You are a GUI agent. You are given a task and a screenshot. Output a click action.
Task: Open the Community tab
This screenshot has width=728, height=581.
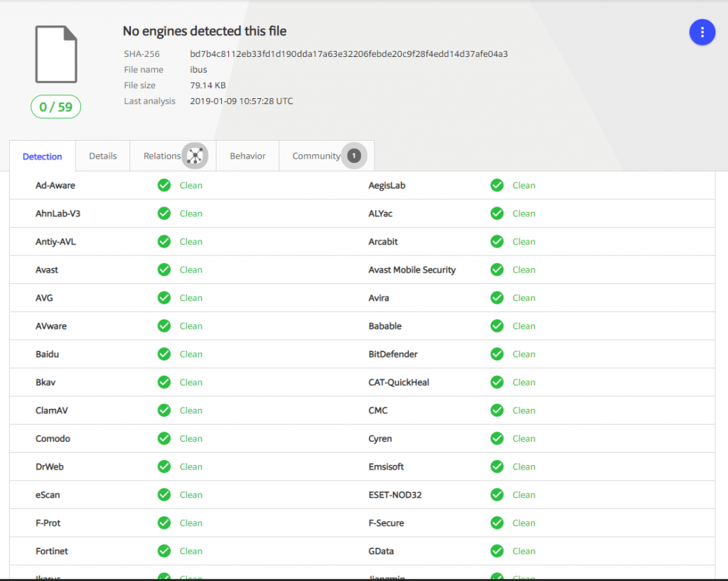point(316,156)
